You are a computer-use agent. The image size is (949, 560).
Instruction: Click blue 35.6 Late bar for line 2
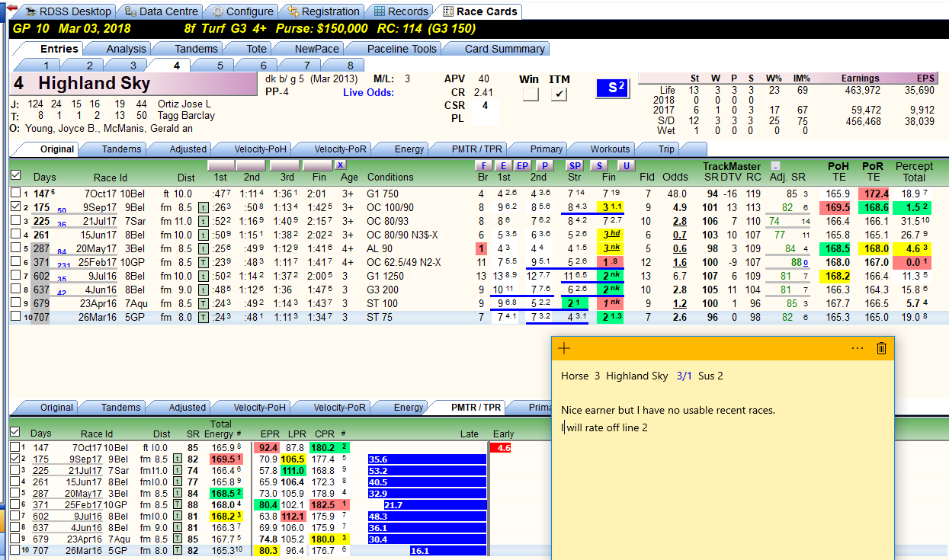pyautogui.click(x=426, y=459)
